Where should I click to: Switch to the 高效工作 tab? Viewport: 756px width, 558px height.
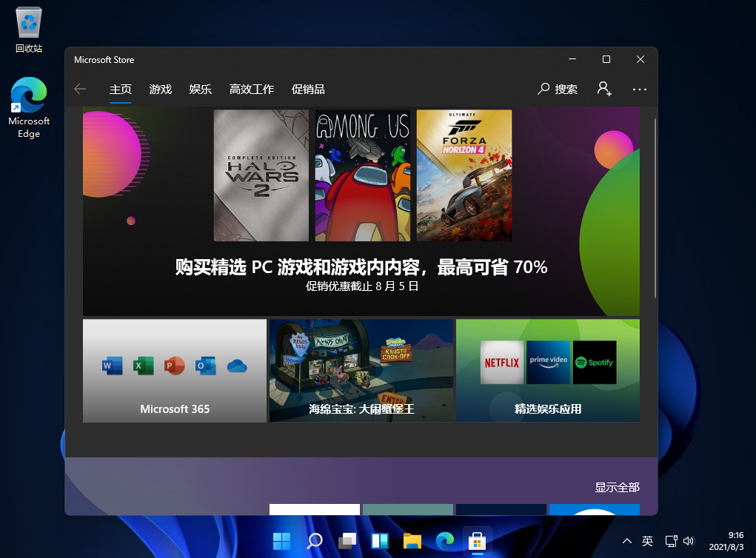pyautogui.click(x=252, y=89)
